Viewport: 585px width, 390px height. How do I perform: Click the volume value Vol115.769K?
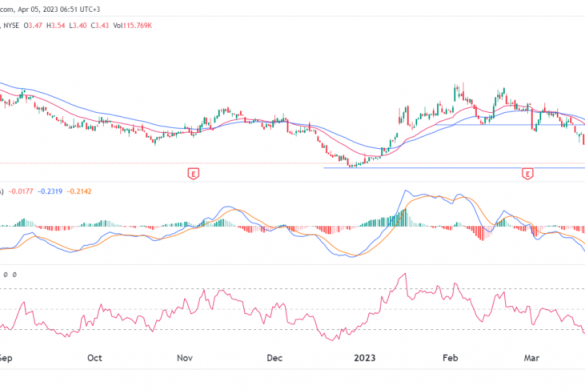tap(132, 26)
